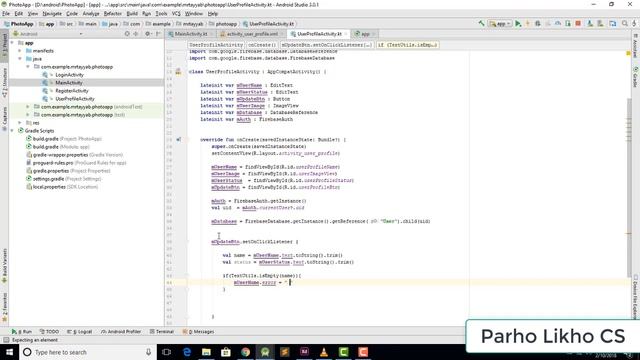640x360 pixels.
Task: Hide the project panel icon
Action: [x=158, y=34]
